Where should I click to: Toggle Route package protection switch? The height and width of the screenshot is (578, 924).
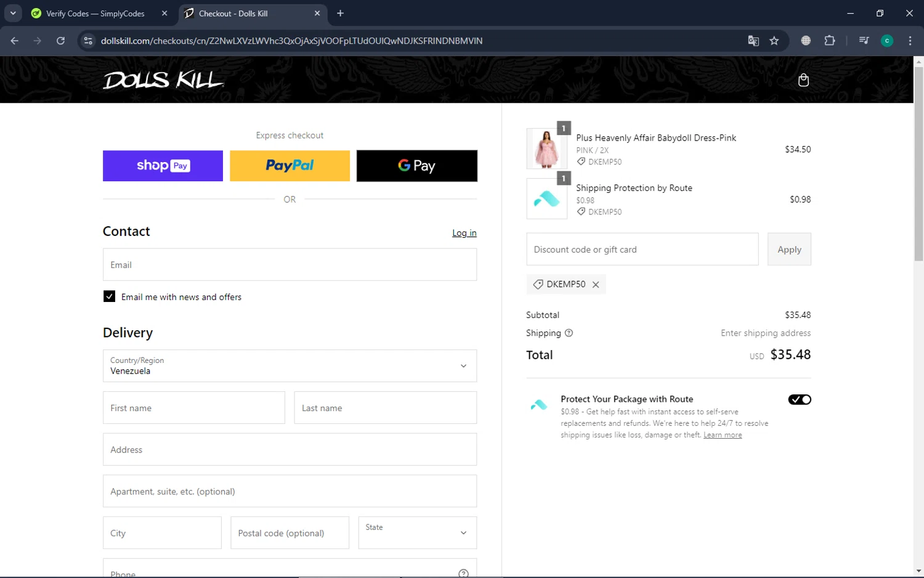[800, 399]
